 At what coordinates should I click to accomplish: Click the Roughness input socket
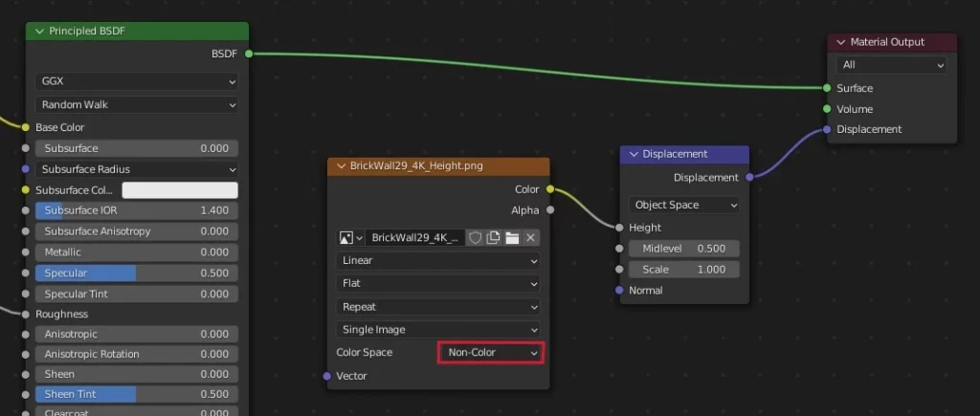tap(26, 315)
